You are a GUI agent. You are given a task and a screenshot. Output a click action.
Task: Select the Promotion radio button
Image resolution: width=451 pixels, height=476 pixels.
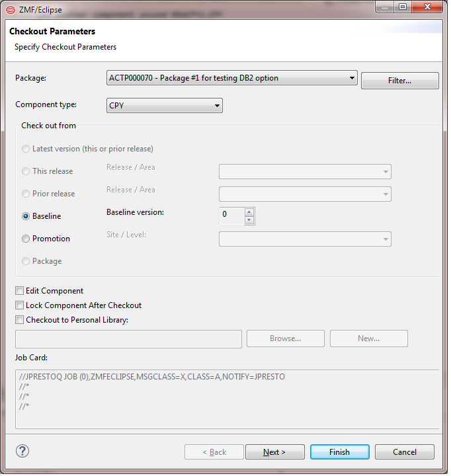tap(26, 239)
